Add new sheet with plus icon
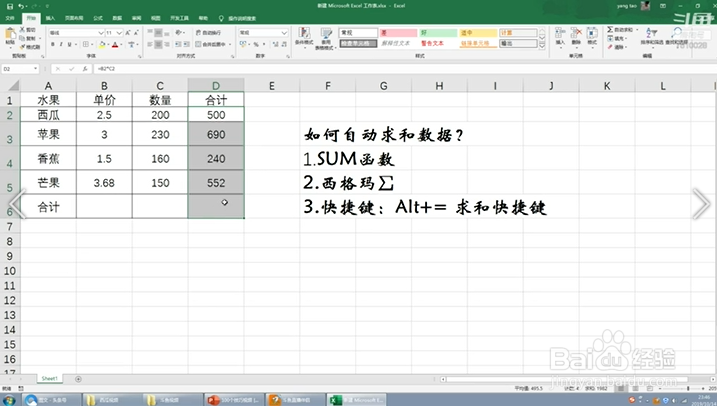Image resolution: width=717 pixels, height=406 pixels. point(78,379)
